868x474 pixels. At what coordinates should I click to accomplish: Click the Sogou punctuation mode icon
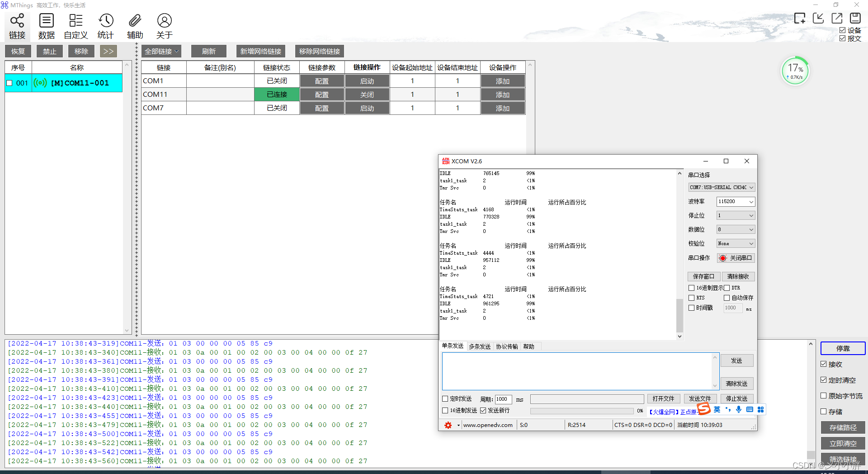(728, 409)
